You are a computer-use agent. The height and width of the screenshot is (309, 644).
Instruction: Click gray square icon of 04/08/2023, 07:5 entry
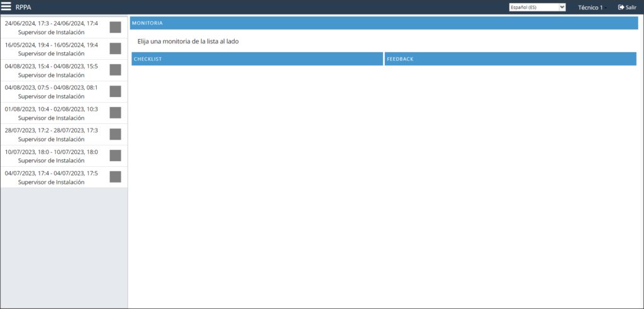[116, 91]
